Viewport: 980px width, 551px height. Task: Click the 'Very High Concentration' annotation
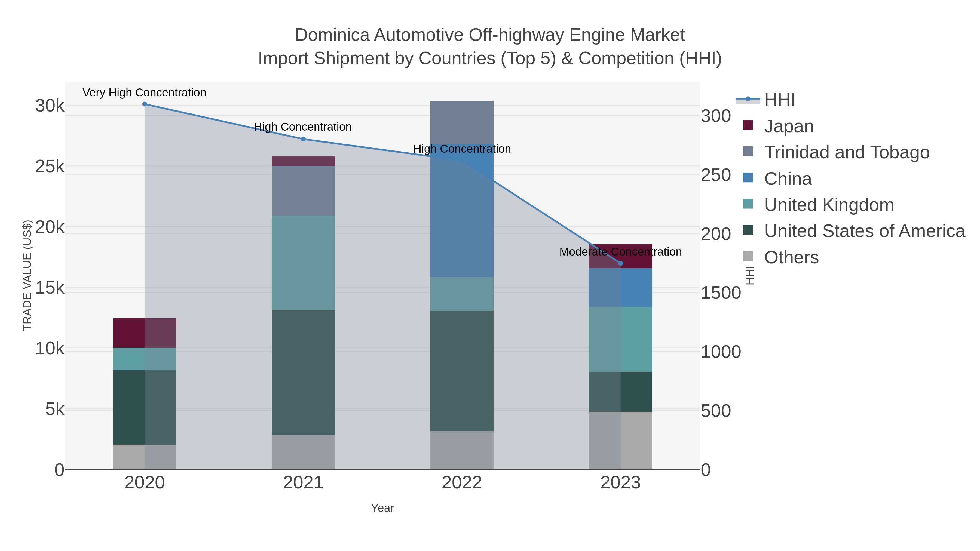point(145,93)
